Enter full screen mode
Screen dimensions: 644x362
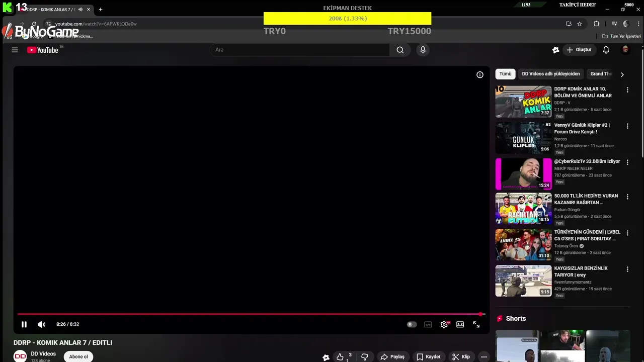click(x=476, y=324)
